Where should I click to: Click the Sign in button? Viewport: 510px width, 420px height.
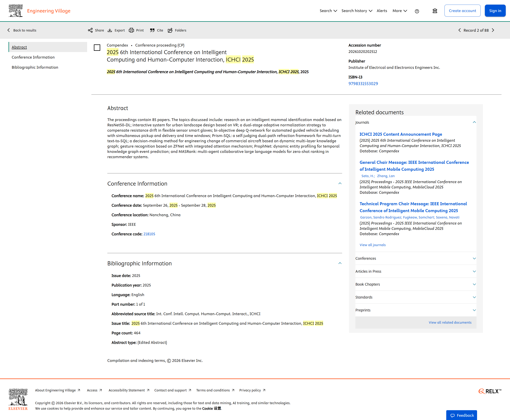[x=495, y=11]
